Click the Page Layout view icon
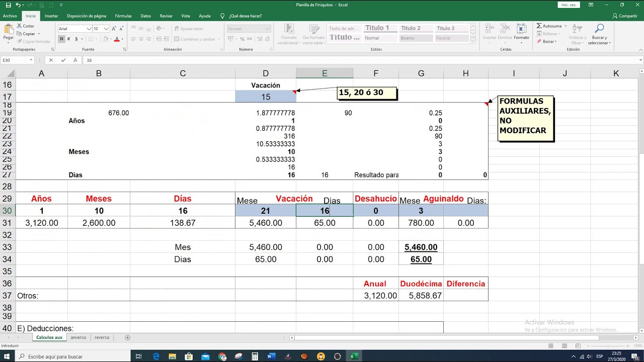 coord(564,346)
